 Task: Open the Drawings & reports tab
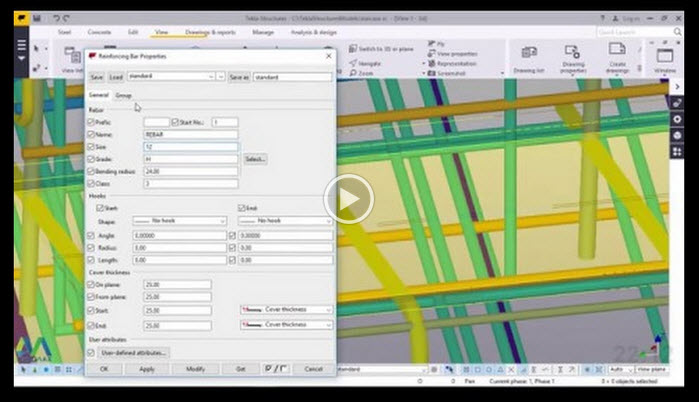(210, 32)
